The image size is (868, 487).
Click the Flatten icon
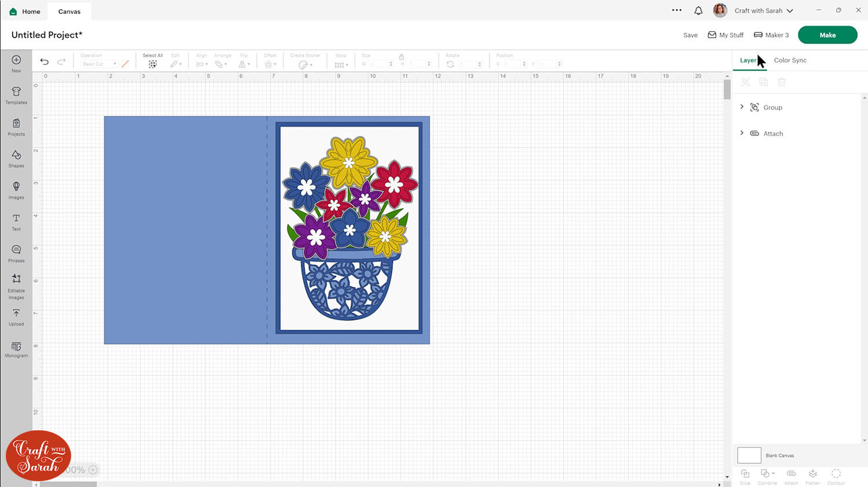pos(813,476)
